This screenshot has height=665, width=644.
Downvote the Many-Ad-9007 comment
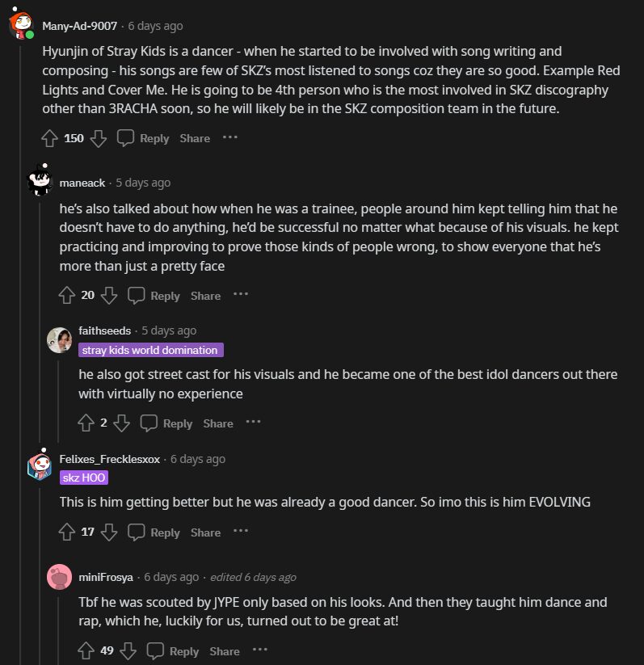[99, 138]
